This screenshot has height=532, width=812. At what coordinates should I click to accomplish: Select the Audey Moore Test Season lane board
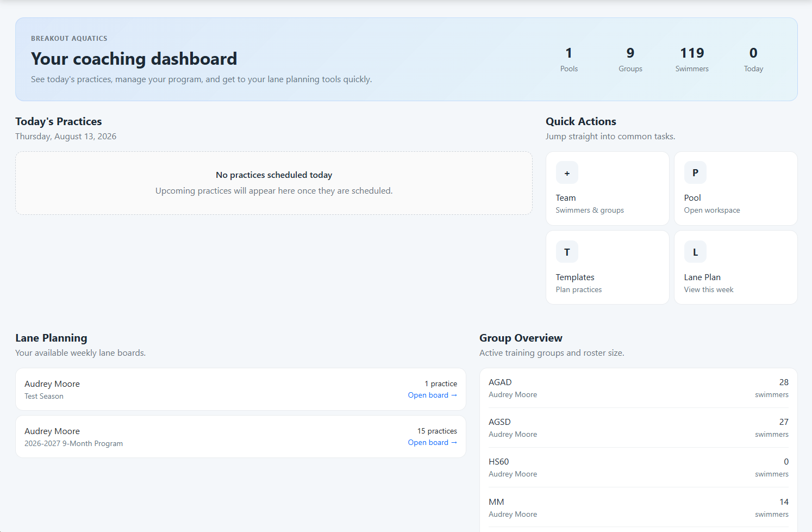coord(241,389)
